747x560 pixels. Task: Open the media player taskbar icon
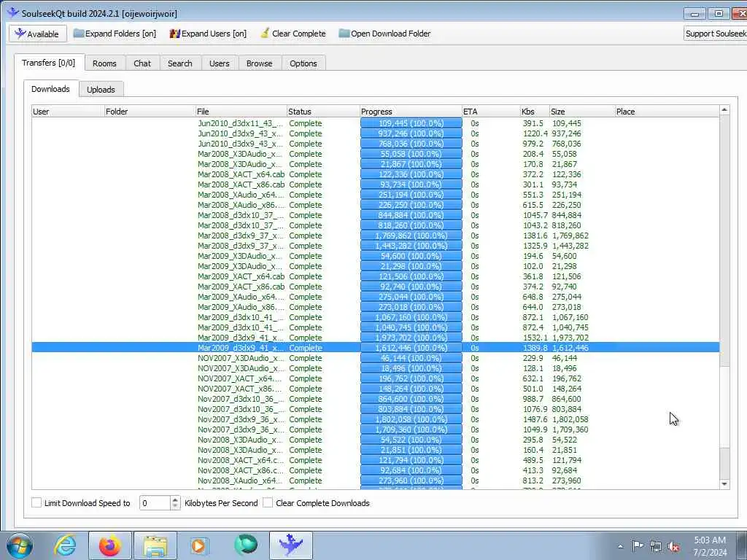pyautogui.click(x=199, y=545)
